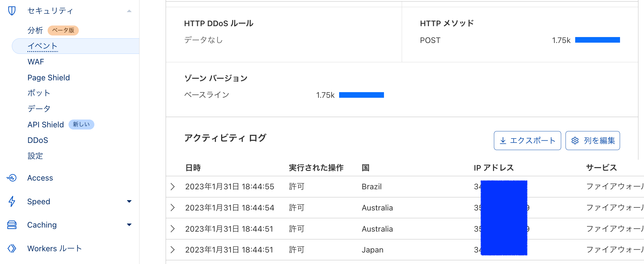Click the 2023年1月31日 18:44:54 timestamp
This screenshot has height=264, width=644.
coord(230,208)
